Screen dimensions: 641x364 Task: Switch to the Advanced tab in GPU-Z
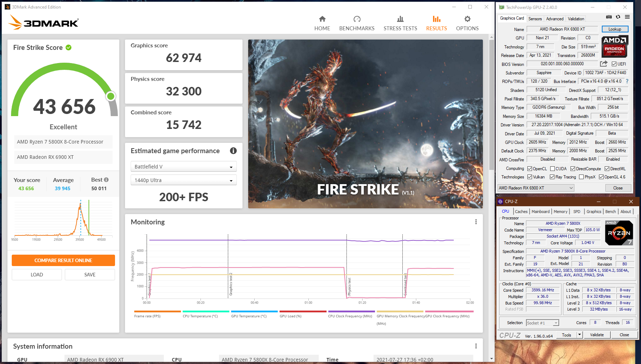tap(555, 19)
